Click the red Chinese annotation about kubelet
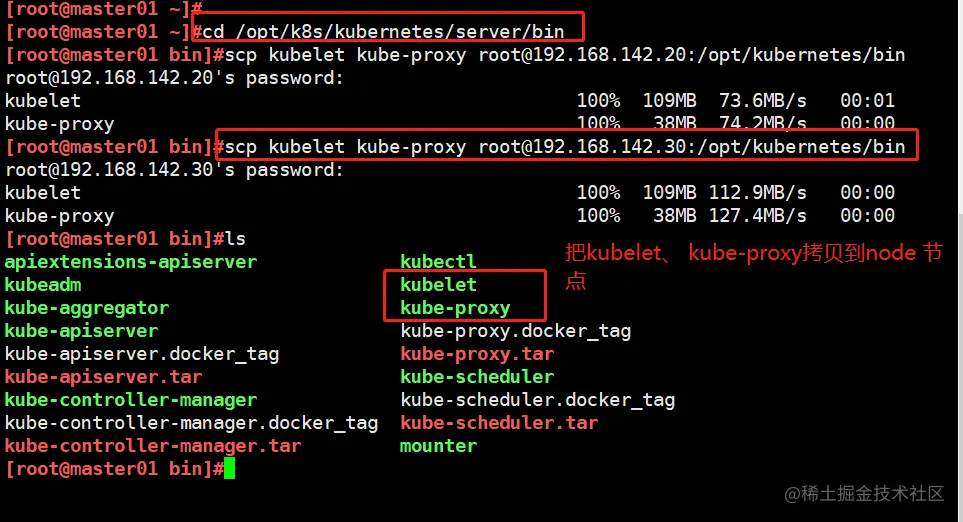 click(754, 266)
